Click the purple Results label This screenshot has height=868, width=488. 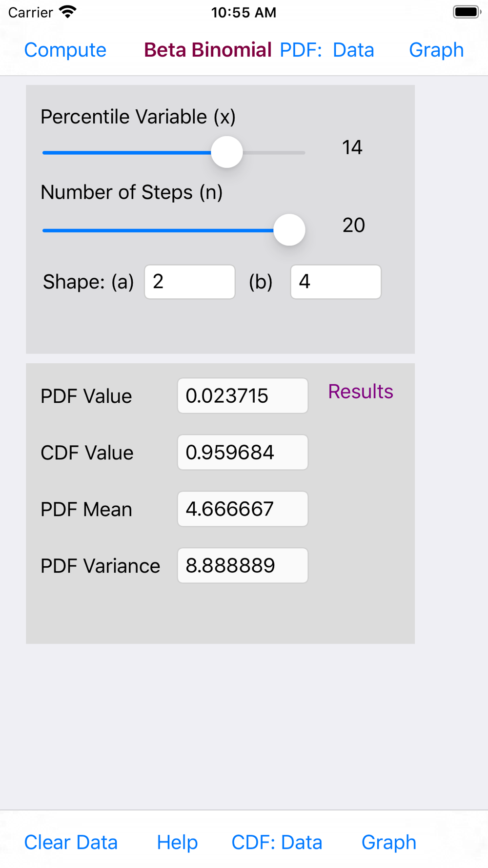tap(361, 392)
